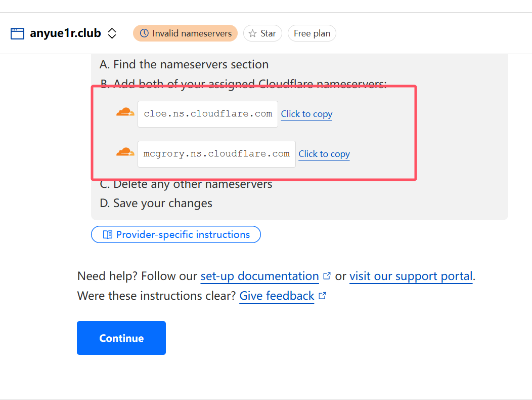The image size is (532, 400).
Task: Click the browser window icon beside anyue1r.club
Action: pyautogui.click(x=17, y=33)
